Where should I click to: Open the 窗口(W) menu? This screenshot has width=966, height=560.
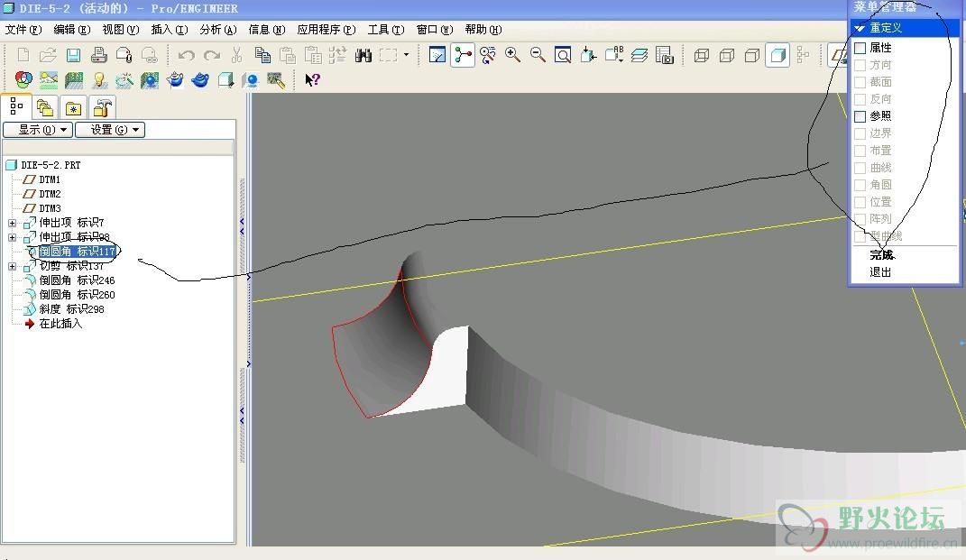tap(435, 30)
